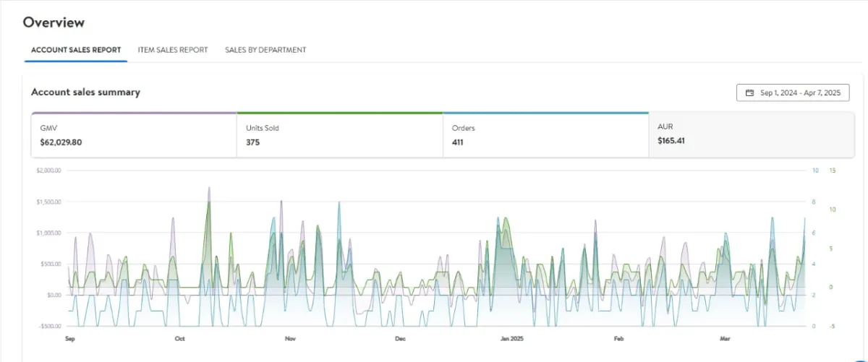Click the calendar icon in date range
Screen dimensions: 868x362
[749, 93]
